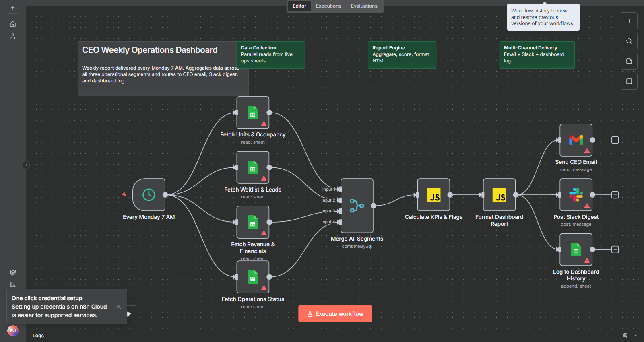Dismiss the One click credential setup notice

pos(119,307)
